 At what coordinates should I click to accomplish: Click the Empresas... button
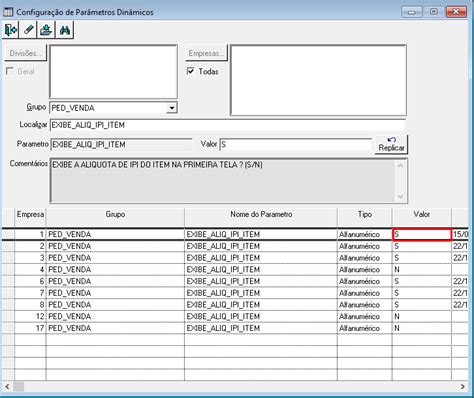click(x=206, y=53)
